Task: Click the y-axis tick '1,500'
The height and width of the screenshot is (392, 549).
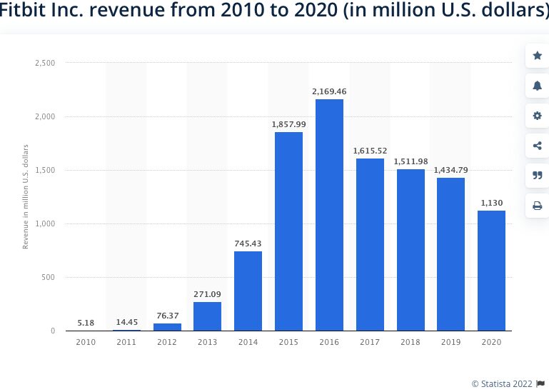Action: coord(45,170)
